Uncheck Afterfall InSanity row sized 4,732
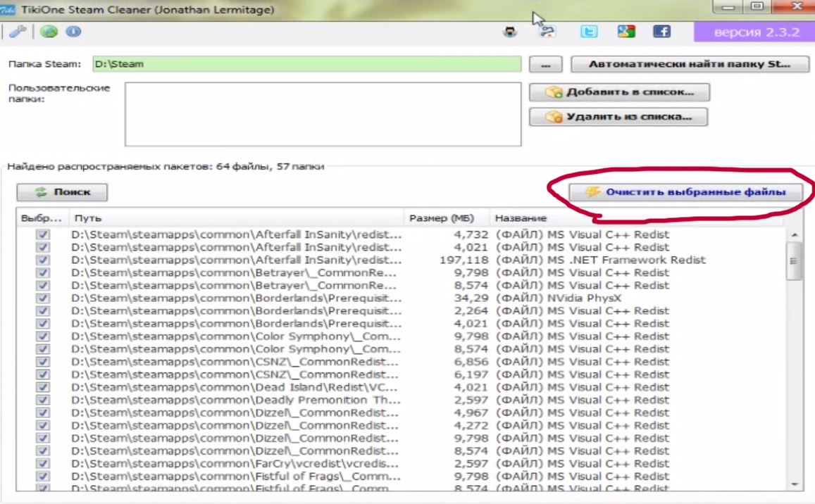815x504 pixels. [43, 234]
